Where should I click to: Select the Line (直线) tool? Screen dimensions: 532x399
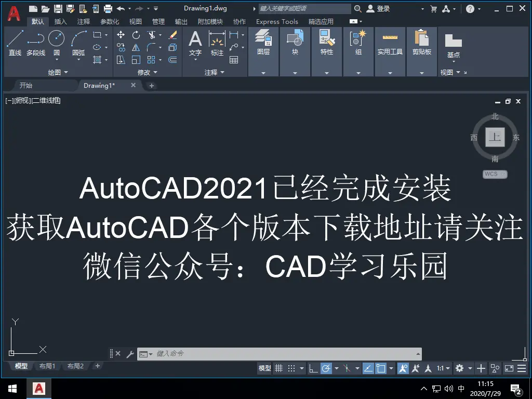pyautogui.click(x=15, y=43)
